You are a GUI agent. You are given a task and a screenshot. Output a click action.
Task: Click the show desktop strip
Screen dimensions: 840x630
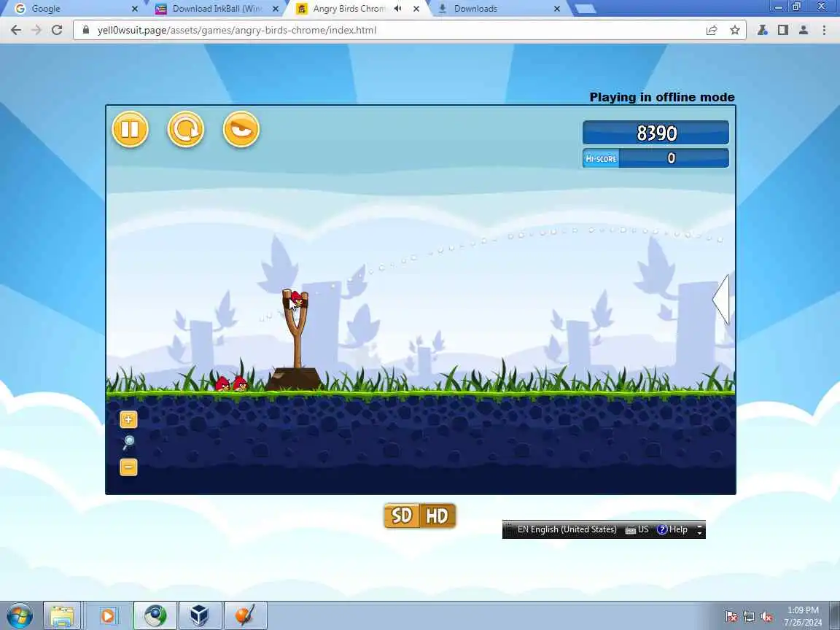[835, 615]
